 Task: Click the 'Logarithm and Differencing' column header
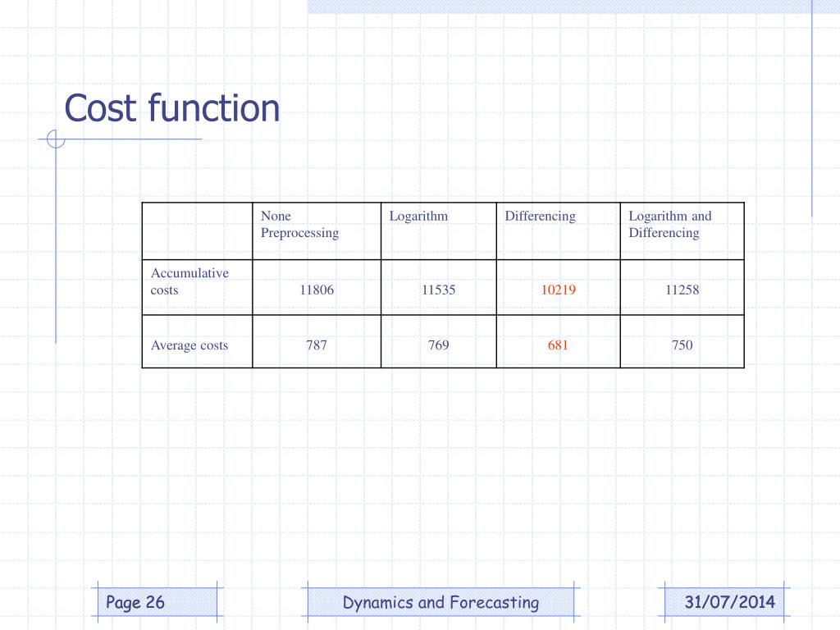(669, 225)
